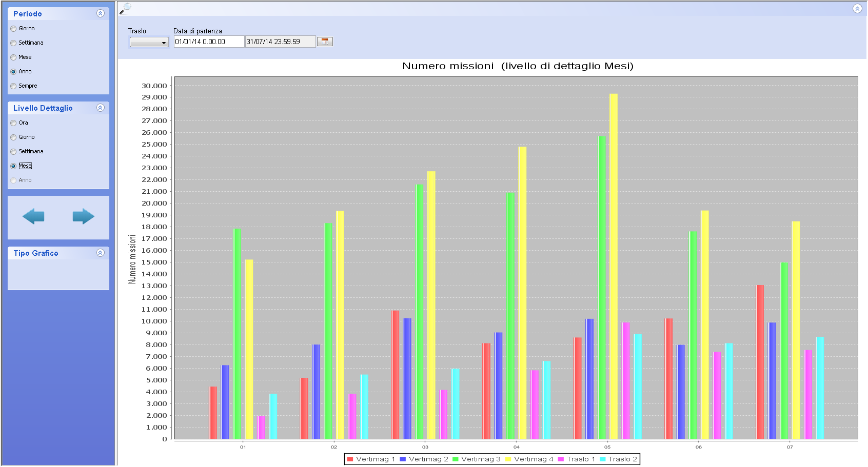Click the yellow Vertimag 4 bar for month 05
868x467 pixels.
[x=613, y=267]
